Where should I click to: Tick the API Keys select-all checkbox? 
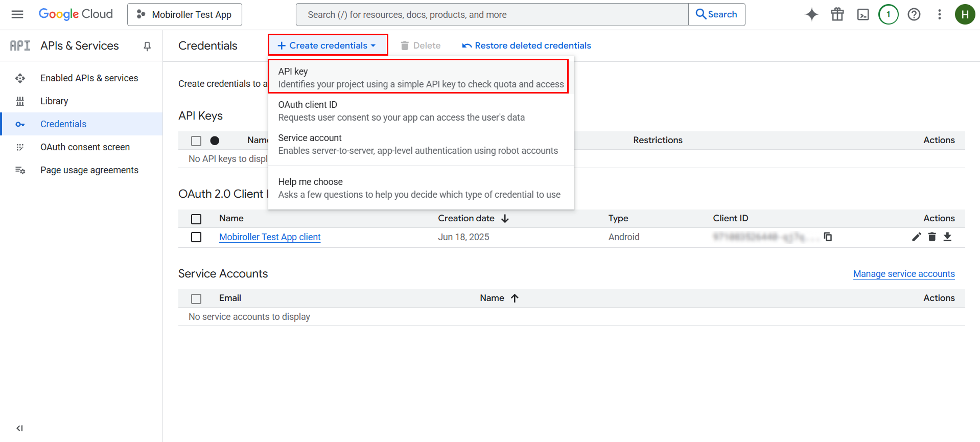pyautogui.click(x=196, y=141)
